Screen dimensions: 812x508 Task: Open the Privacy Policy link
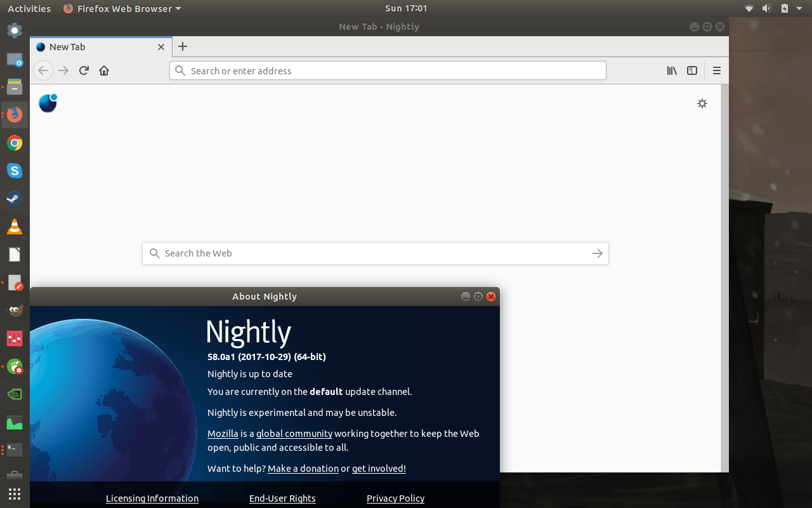395,498
